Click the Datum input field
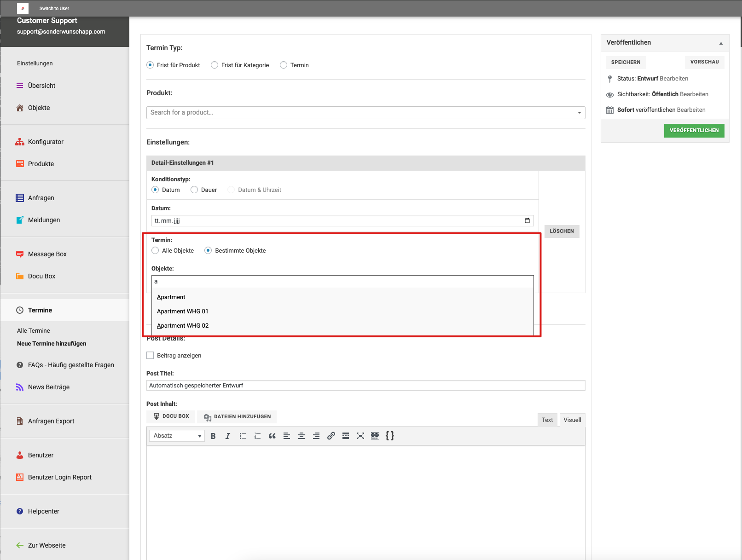Viewport: 742px width, 560px height. click(x=342, y=220)
